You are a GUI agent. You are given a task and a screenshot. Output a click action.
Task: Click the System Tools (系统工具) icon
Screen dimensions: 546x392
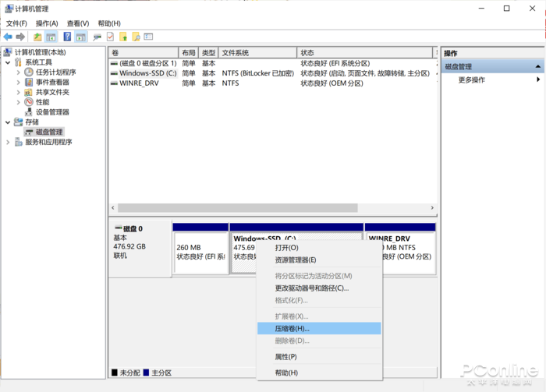click(18, 62)
